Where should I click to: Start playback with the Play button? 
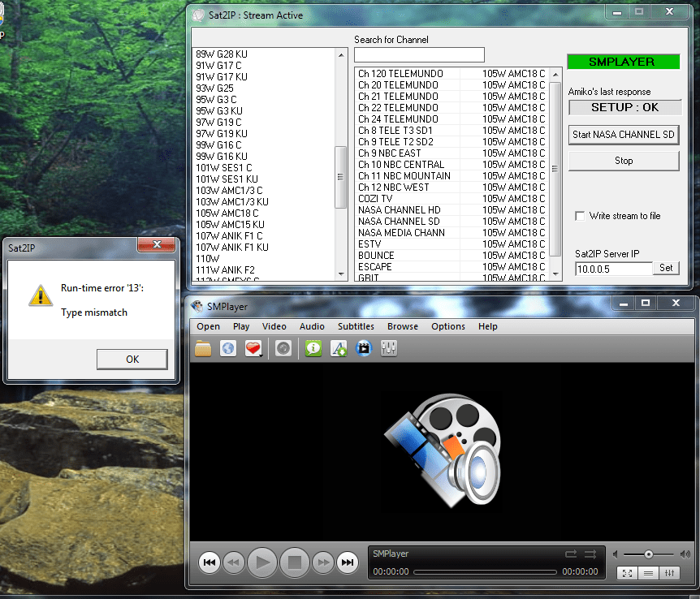click(262, 562)
